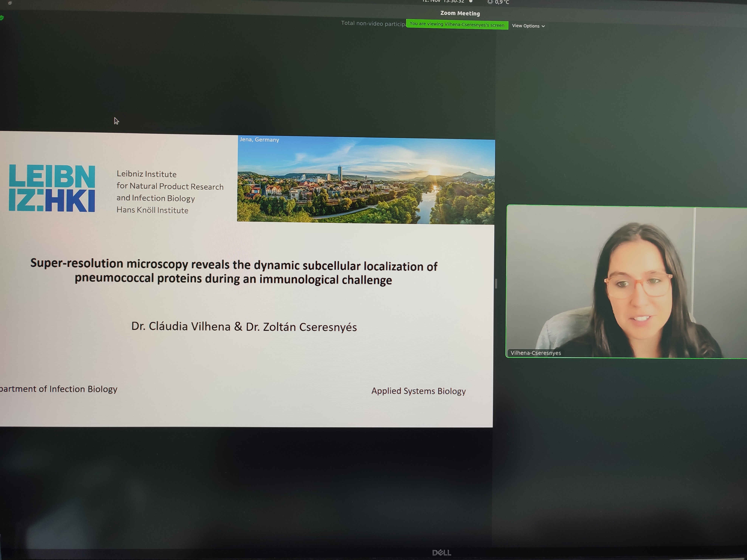747x560 pixels.
Task: Click the chevron arrow next to View Options
Action: [x=543, y=26]
